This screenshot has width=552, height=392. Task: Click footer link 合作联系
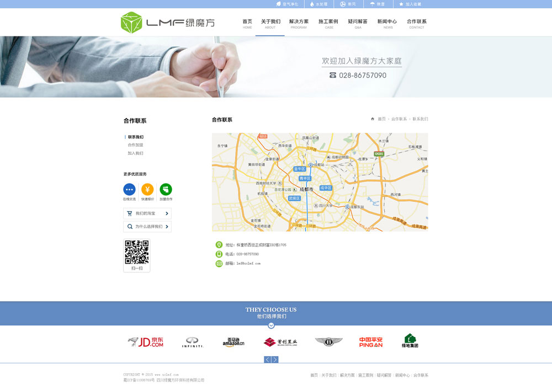[421, 375]
